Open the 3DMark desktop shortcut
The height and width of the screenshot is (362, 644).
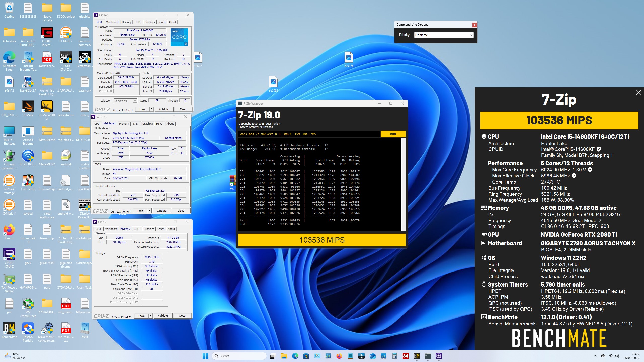tap(28, 109)
